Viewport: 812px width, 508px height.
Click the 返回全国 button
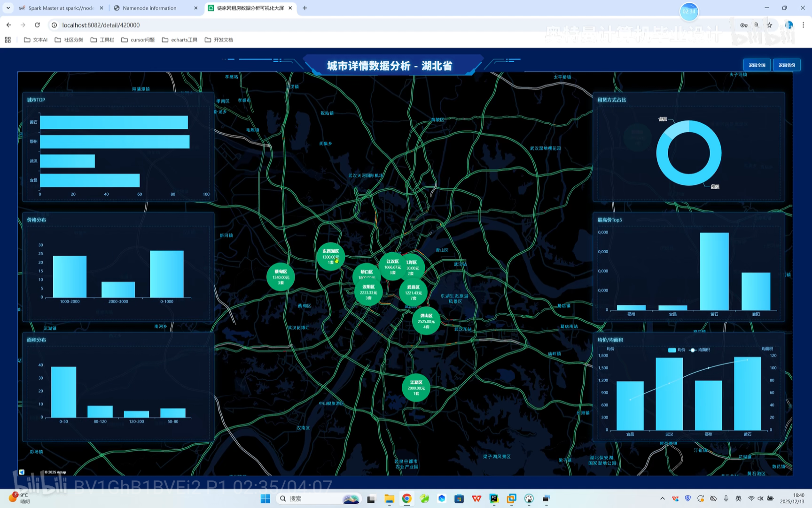tap(757, 65)
